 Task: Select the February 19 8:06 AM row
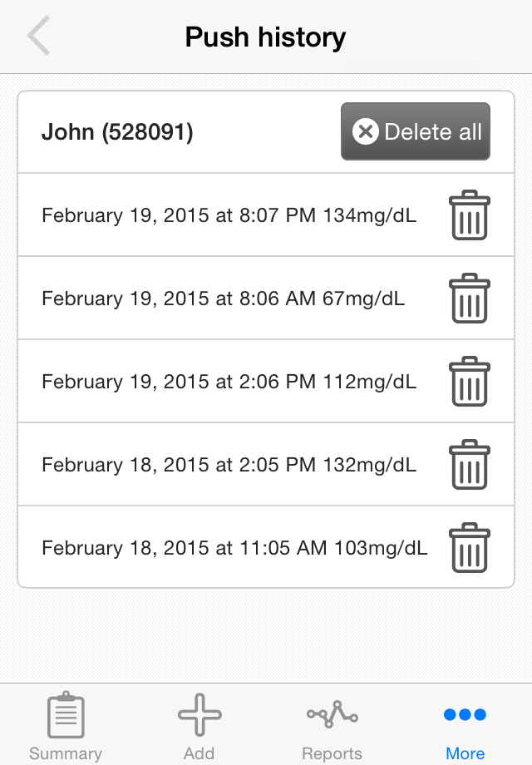(x=266, y=298)
